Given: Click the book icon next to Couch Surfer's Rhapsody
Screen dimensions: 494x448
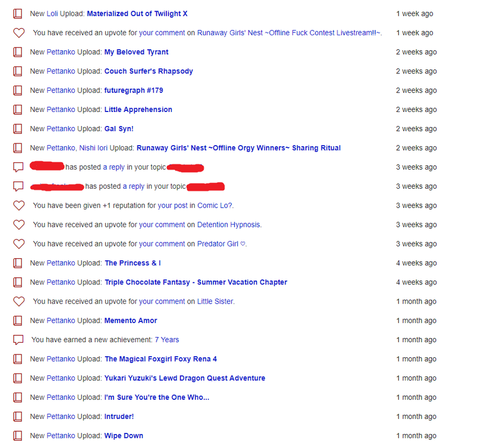Looking at the screenshot, I should click(x=18, y=71).
